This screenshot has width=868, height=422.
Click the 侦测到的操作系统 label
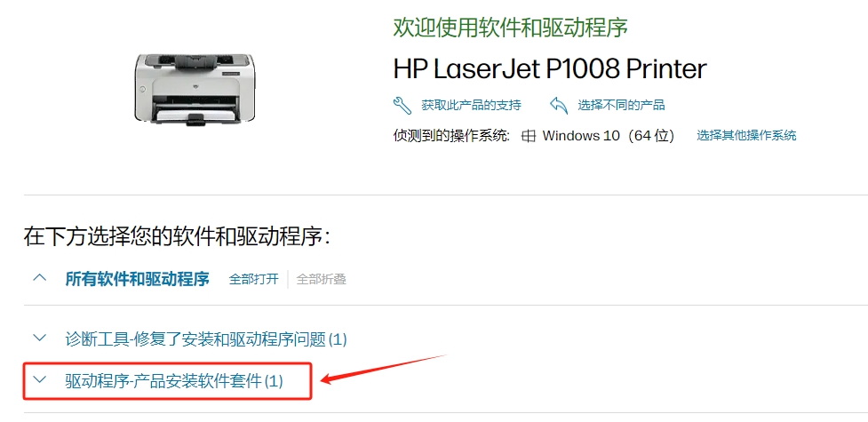tap(451, 136)
